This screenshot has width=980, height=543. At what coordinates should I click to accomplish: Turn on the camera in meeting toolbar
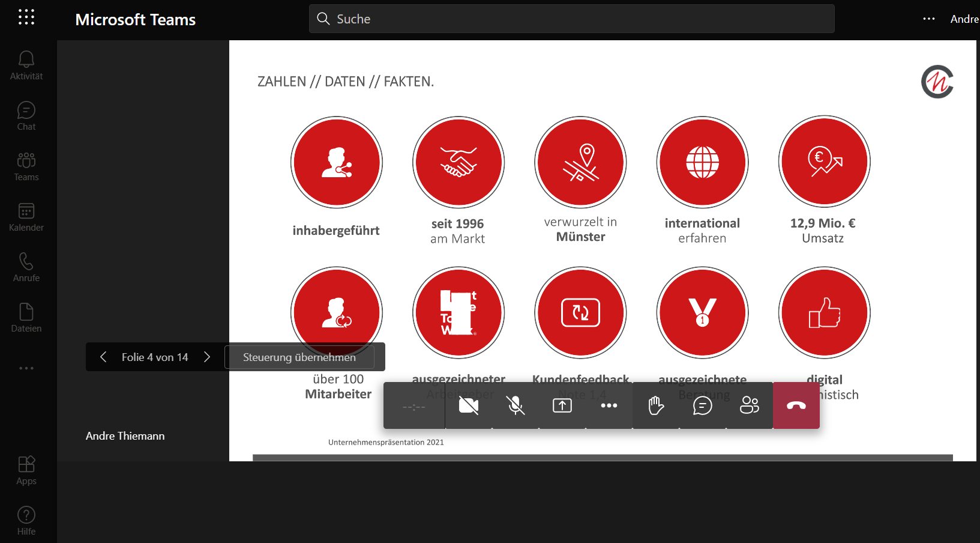coord(469,405)
